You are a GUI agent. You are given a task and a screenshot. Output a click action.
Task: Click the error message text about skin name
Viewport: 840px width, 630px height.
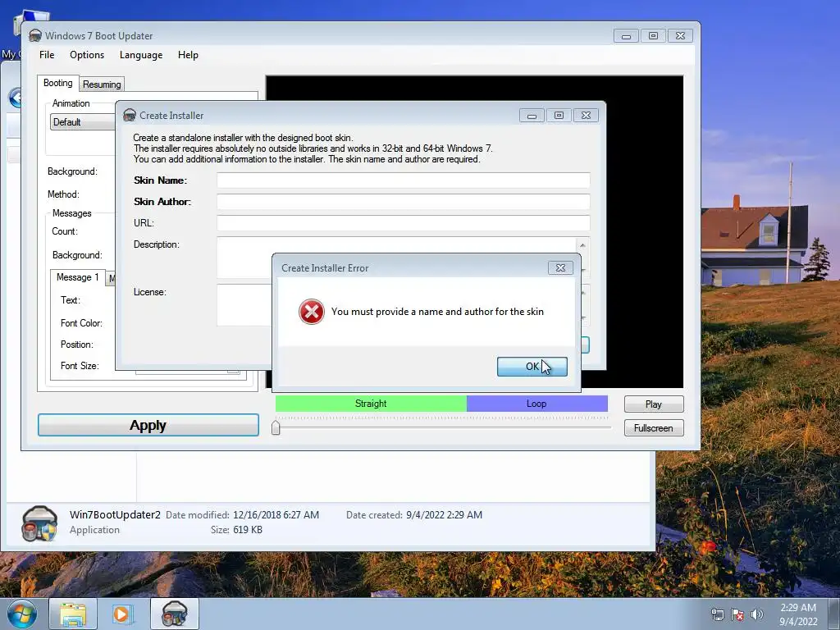437,312
